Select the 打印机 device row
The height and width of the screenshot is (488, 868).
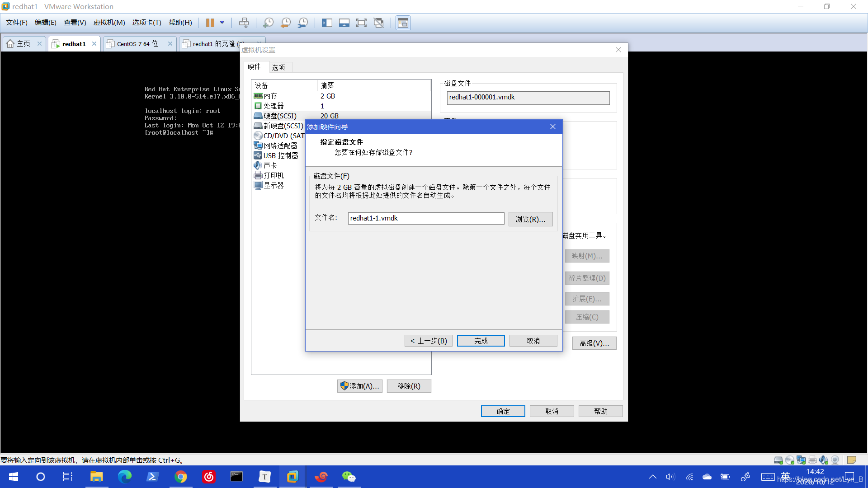(x=278, y=175)
